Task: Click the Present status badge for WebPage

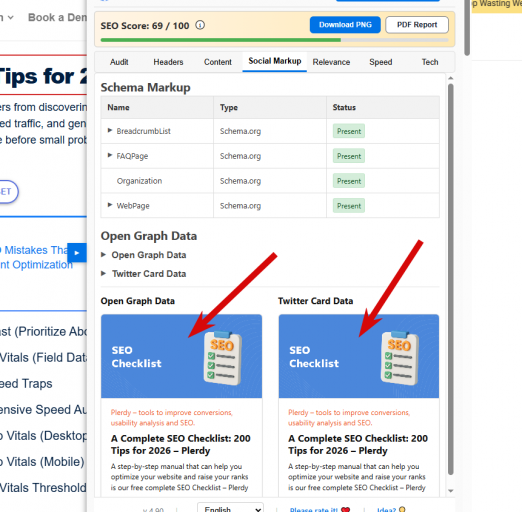Action: (349, 206)
